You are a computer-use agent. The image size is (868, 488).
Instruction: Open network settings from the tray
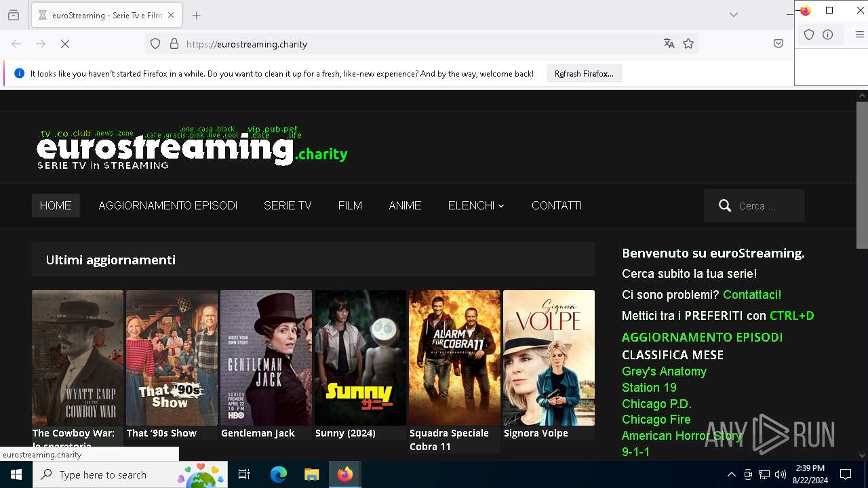click(x=764, y=474)
